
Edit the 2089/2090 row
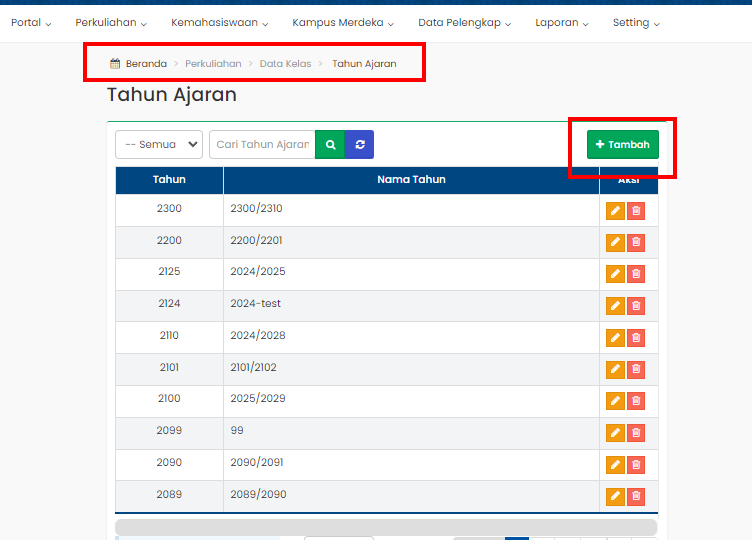pyautogui.click(x=615, y=497)
